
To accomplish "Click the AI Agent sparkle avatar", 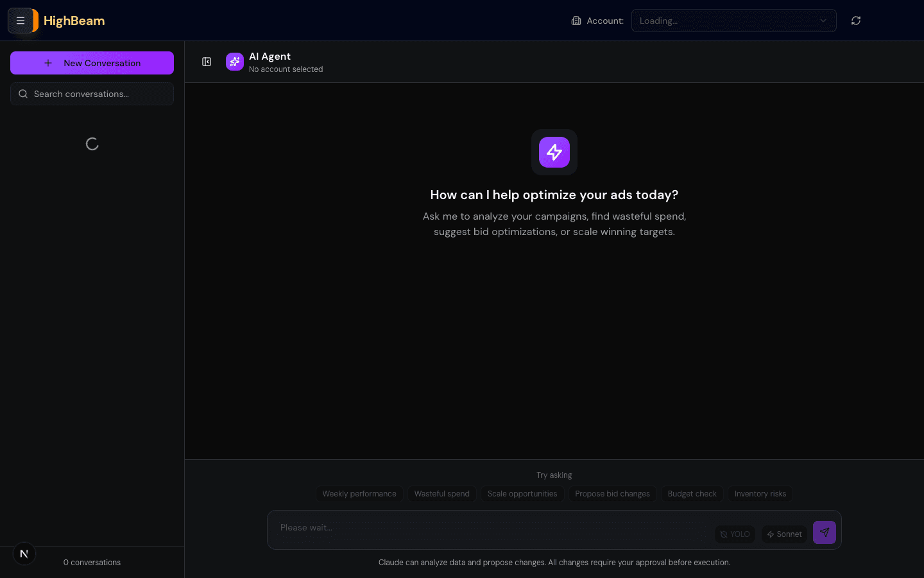I will coord(235,62).
